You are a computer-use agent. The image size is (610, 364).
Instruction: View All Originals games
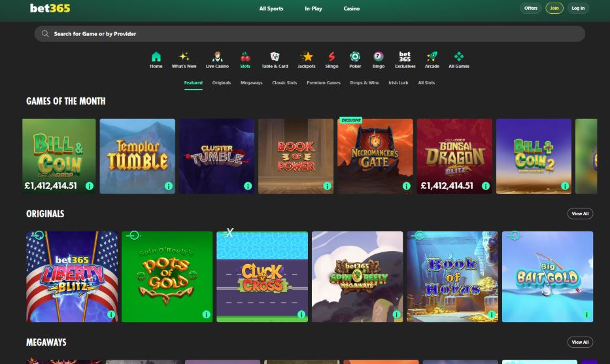(x=580, y=214)
